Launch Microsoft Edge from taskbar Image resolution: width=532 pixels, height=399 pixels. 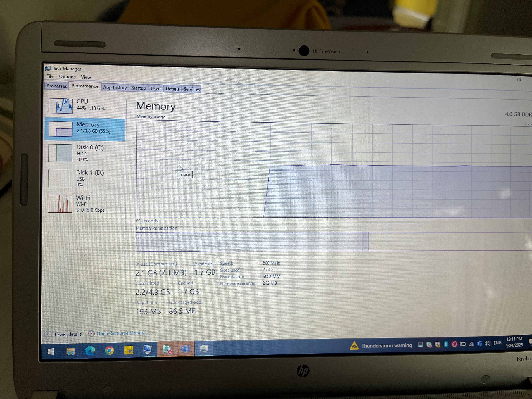coord(90,351)
